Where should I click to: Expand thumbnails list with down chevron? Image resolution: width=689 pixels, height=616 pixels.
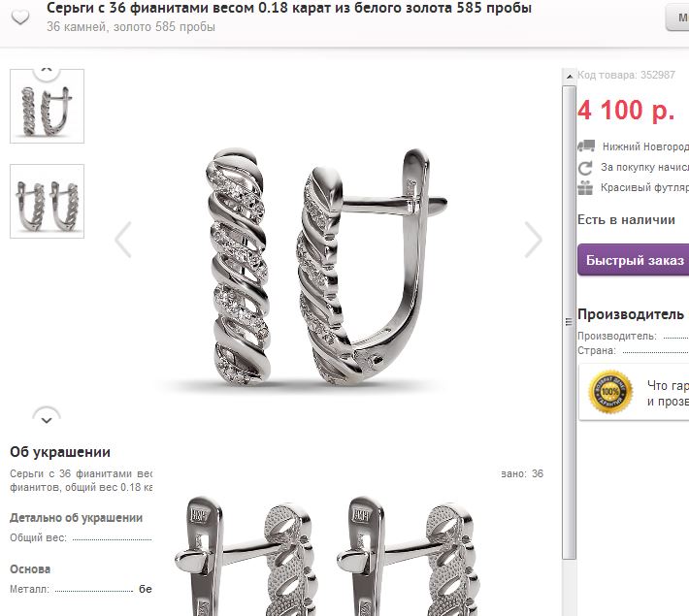47,419
